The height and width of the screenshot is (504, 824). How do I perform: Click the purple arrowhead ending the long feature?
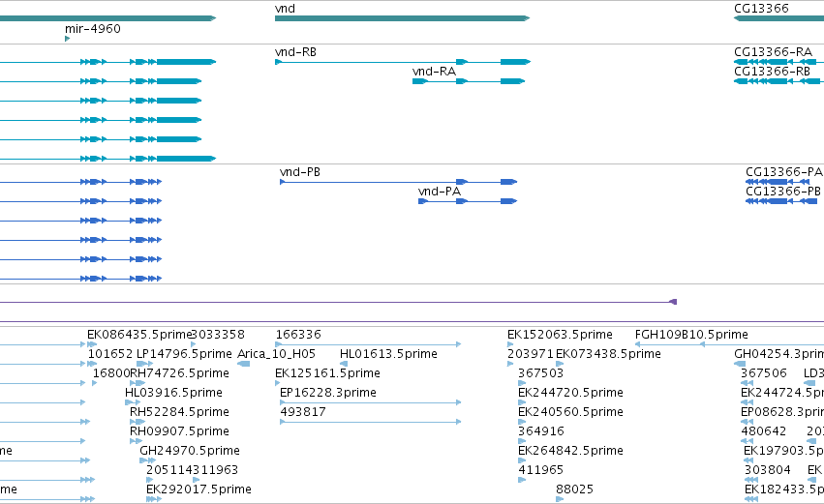673,302
